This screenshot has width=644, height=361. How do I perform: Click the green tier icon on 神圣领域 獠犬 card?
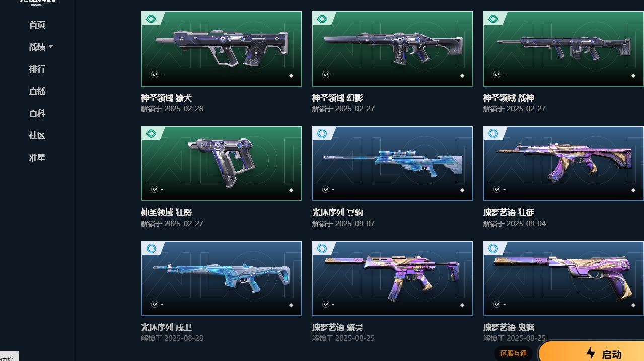tap(151, 19)
